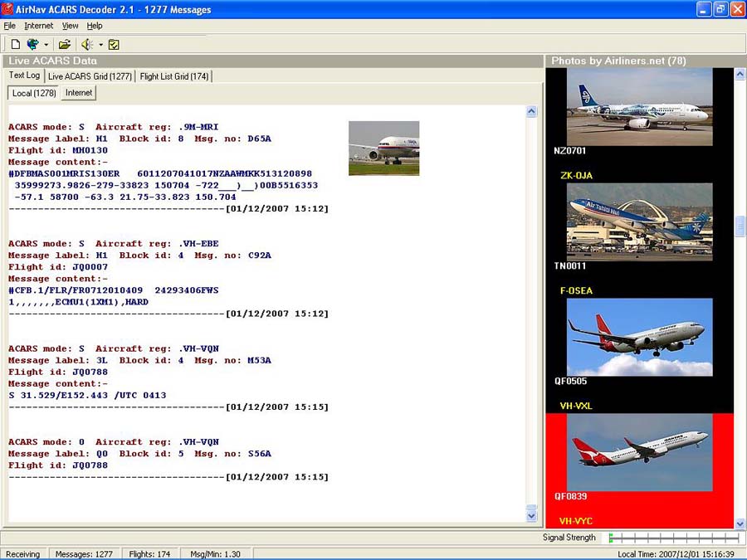Click the Local Time status bar entry
The image size is (747, 560).
[x=676, y=554]
